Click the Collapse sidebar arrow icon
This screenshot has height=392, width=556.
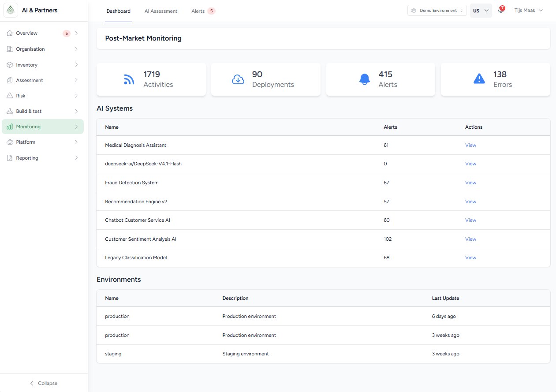click(32, 383)
